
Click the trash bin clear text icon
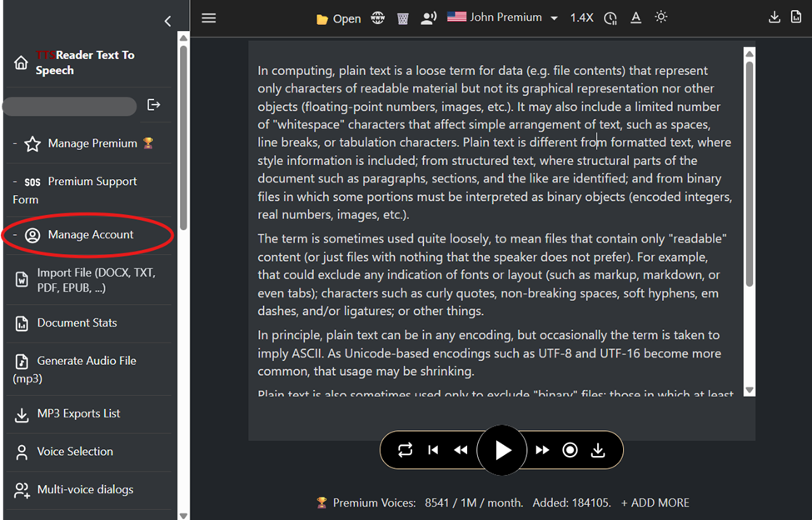403,18
